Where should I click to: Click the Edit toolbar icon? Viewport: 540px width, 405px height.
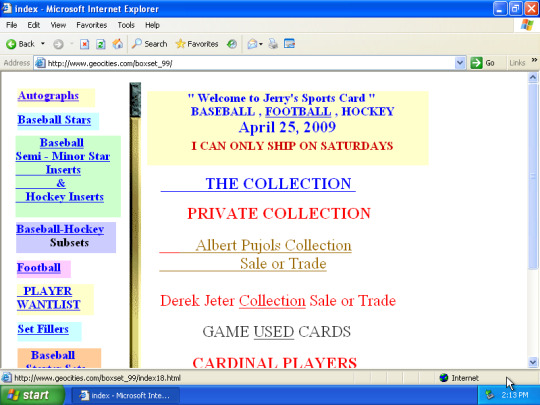tap(289, 44)
